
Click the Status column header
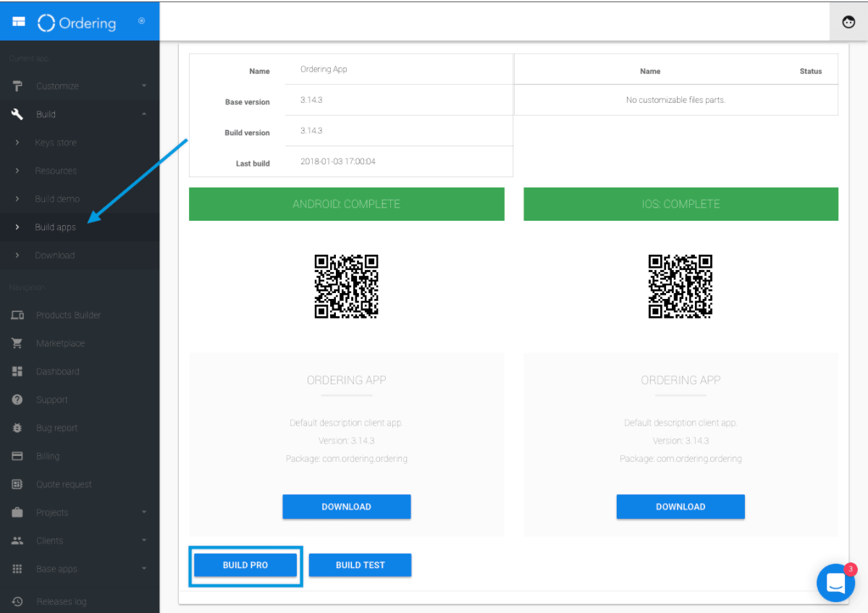point(810,72)
